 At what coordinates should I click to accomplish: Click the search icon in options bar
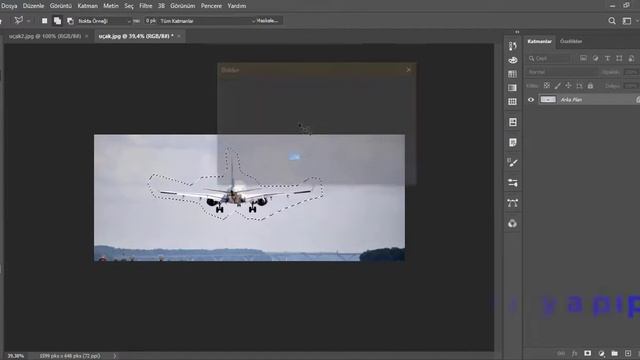612,21
